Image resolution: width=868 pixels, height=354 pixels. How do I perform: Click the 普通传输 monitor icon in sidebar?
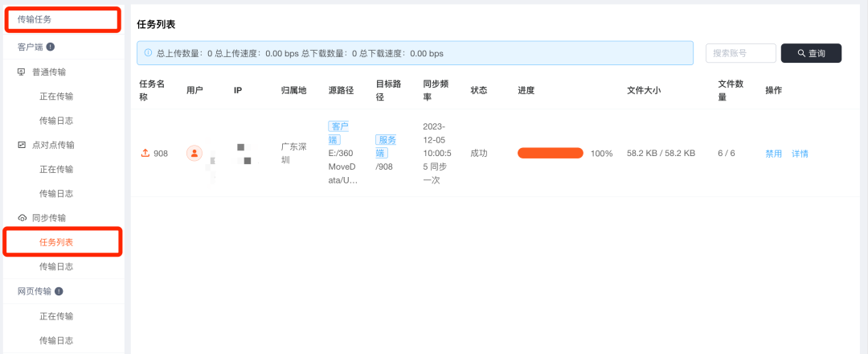pos(22,72)
